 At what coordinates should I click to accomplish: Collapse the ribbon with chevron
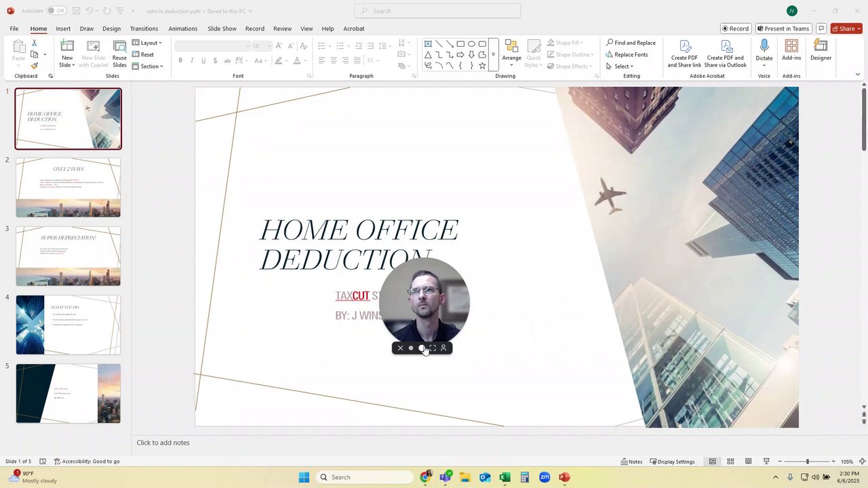[x=858, y=75]
